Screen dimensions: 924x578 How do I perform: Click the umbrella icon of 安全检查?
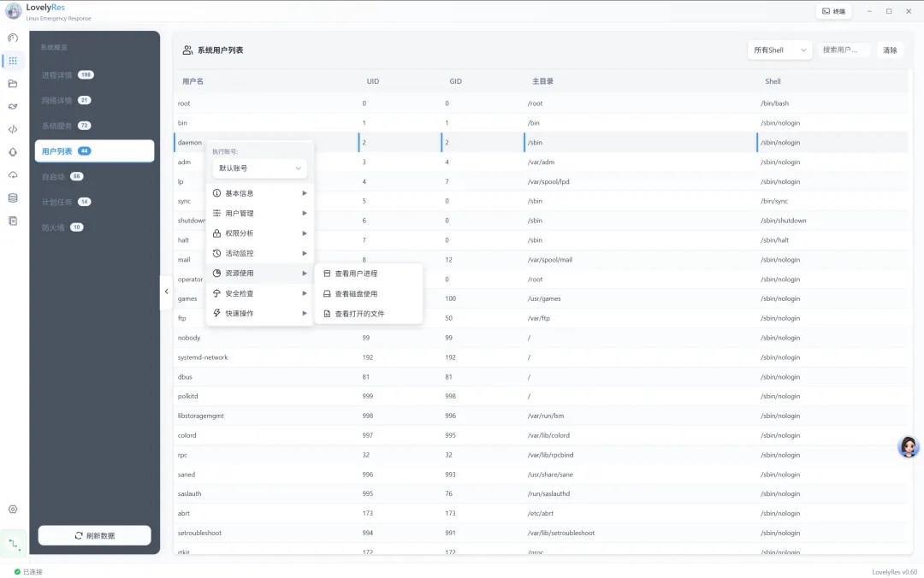click(216, 293)
